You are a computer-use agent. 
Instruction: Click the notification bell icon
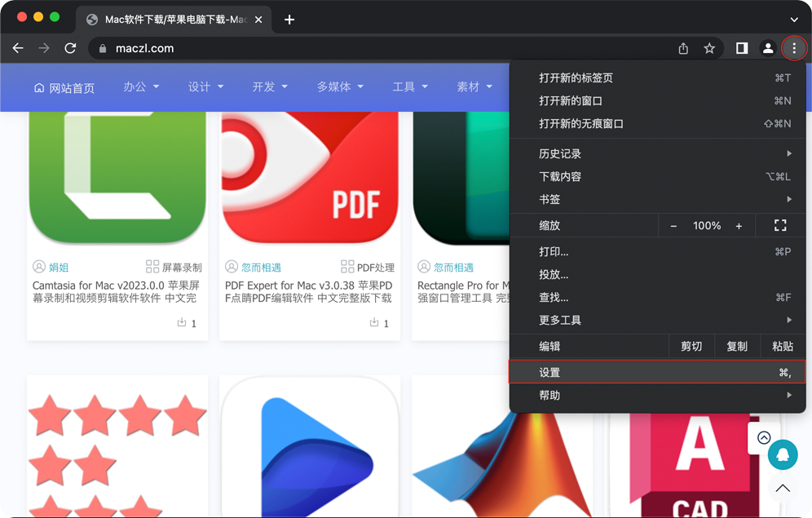tap(783, 454)
